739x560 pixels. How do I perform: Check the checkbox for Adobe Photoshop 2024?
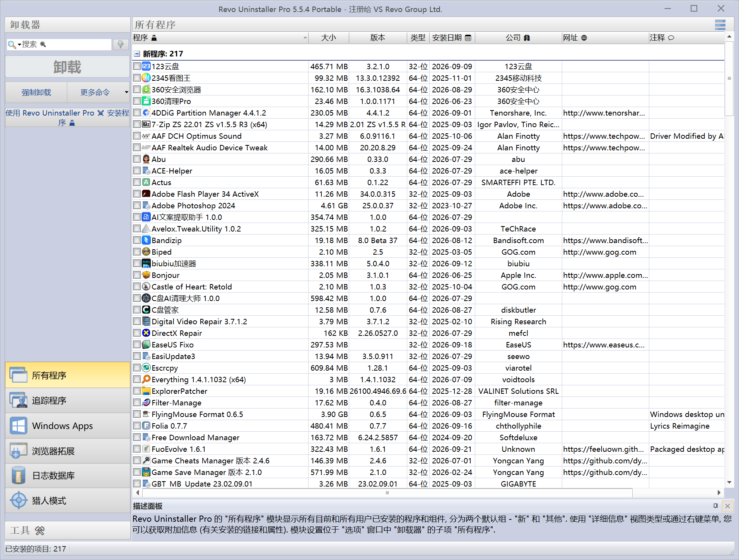coord(137,205)
